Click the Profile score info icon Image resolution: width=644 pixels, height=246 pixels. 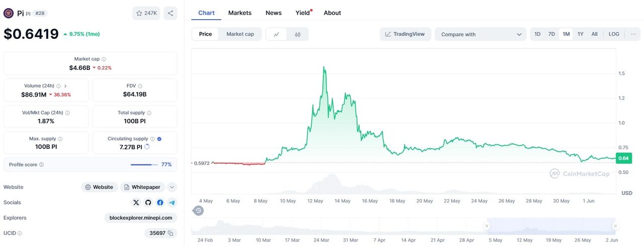click(41, 165)
